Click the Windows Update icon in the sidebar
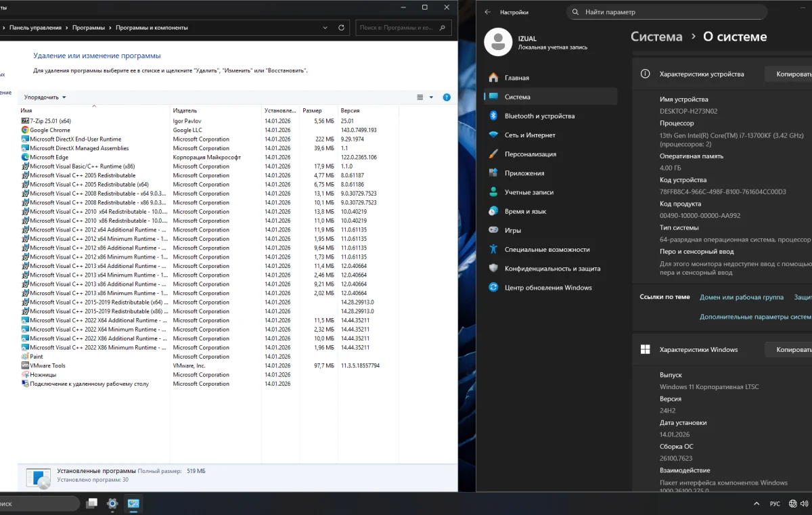812x515 pixels. coord(493,288)
